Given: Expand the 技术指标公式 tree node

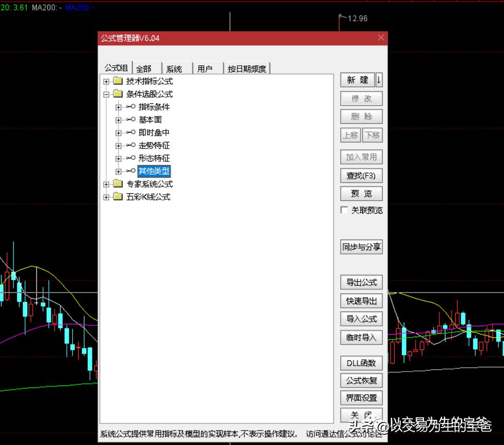Looking at the screenshot, I should pyautogui.click(x=106, y=82).
